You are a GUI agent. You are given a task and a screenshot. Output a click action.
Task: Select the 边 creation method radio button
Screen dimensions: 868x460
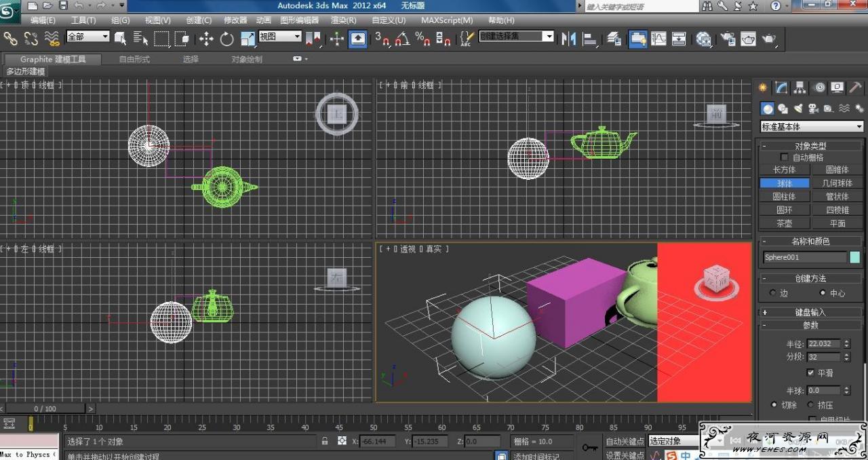pos(773,293)
